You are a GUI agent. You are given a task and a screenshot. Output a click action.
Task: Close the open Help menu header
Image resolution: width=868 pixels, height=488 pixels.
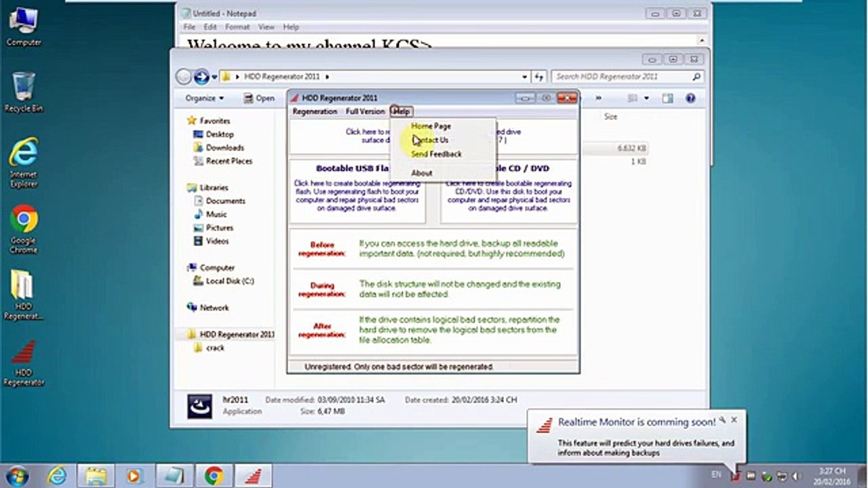[x=401, y=111]
